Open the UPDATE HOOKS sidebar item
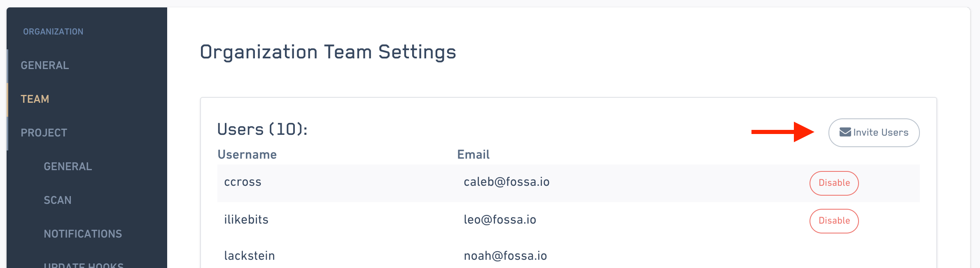This screenshot has height=268, width=980. (x=84, y=265)
